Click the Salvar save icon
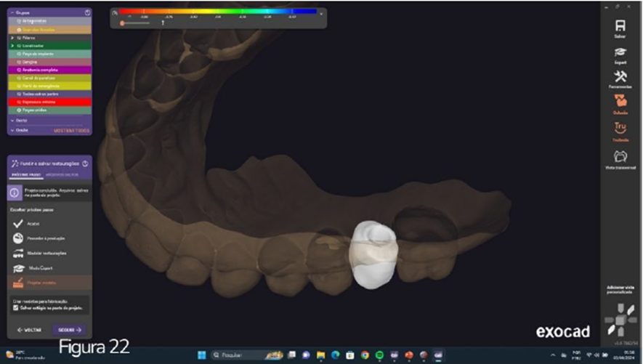The width and height of the screenshot is (643, 364). point(620,28)
